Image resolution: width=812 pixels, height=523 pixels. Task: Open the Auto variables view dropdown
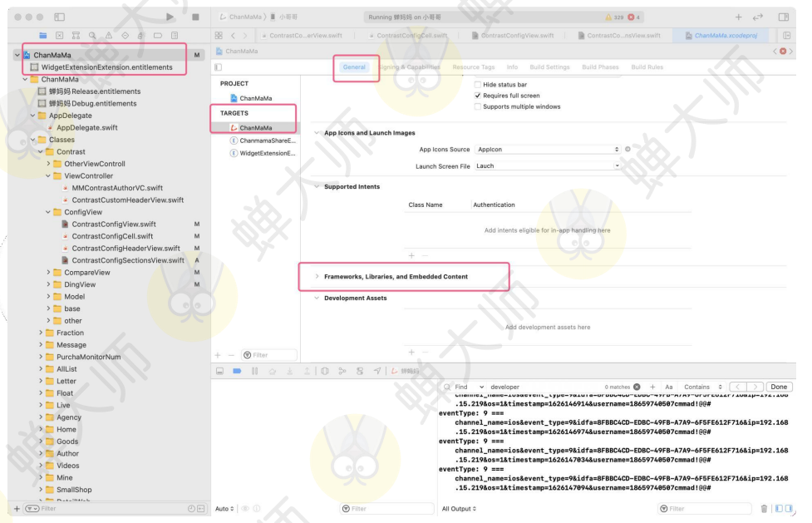pyautogui.click(x=224, y=509)
